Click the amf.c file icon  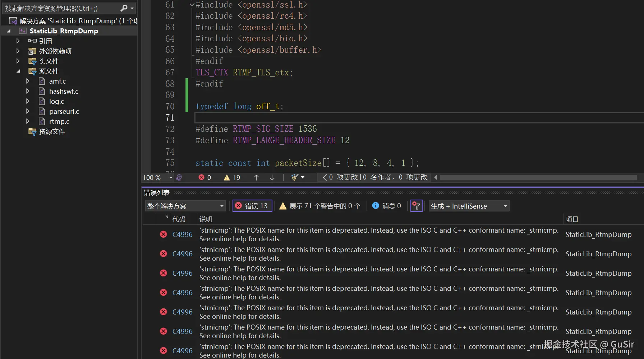coord(42,81)
